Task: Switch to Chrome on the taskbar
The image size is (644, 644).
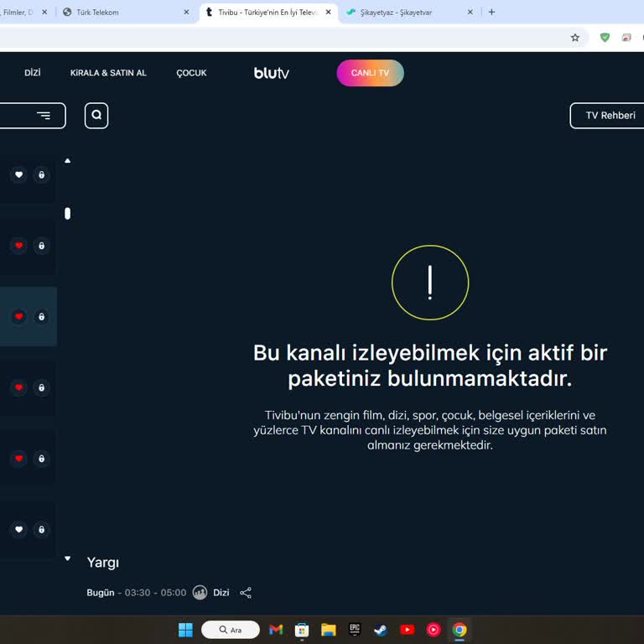Action: (x=460, y=630)
